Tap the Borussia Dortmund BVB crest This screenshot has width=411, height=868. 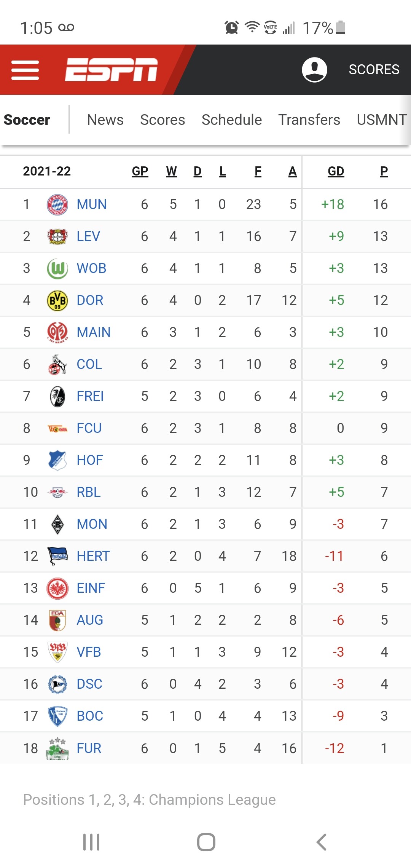(x=57, y=300)
